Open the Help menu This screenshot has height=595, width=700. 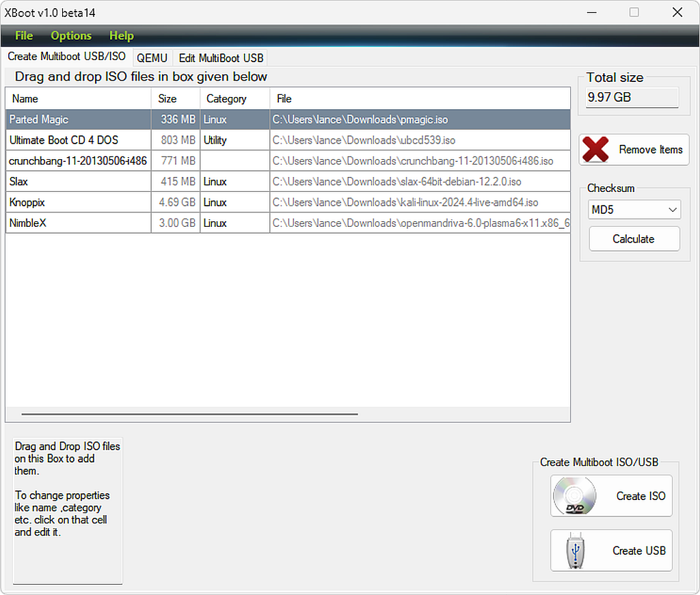[122, 36]
